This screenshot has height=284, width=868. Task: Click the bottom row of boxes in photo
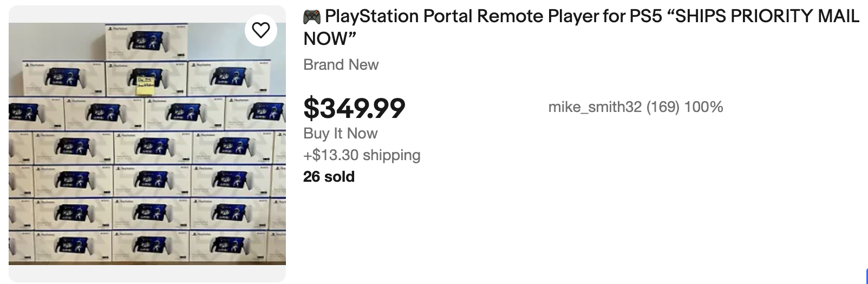pos(147,246)
